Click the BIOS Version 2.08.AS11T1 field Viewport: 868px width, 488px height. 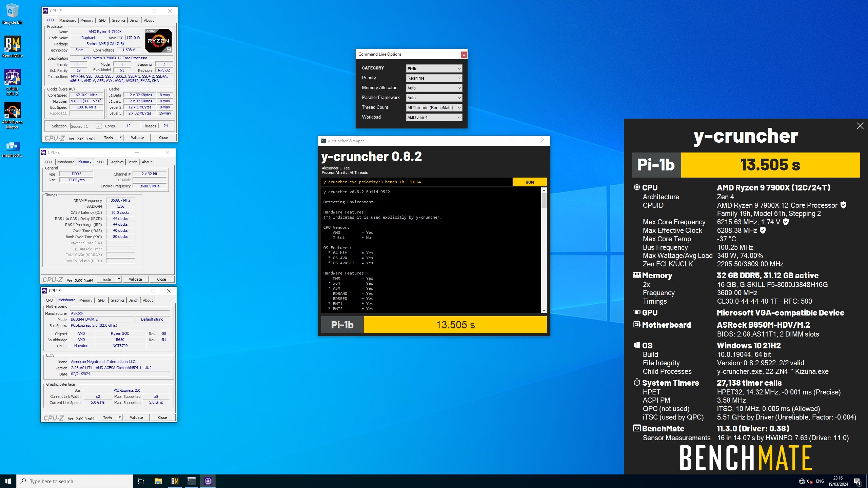pos(120,368)
